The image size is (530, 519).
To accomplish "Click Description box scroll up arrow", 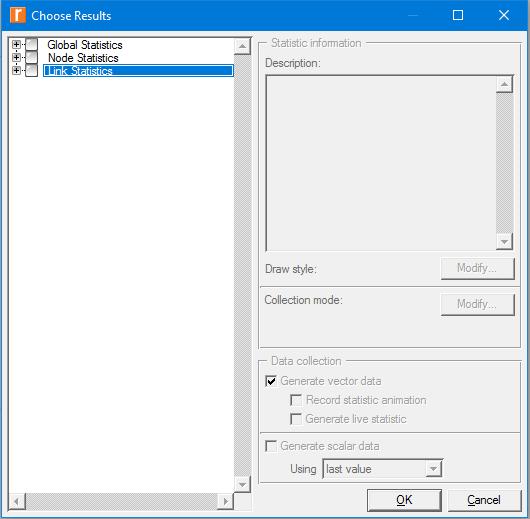I will (x=504, y=84).
